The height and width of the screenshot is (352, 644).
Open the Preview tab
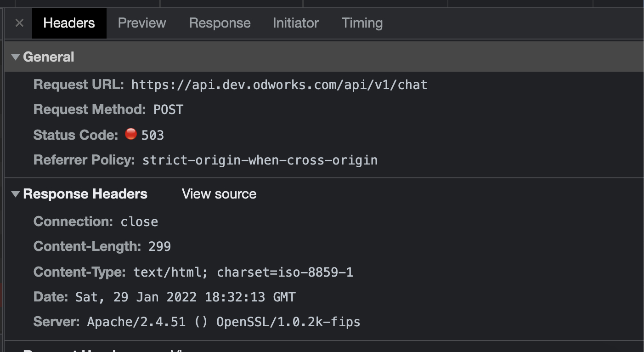pyautogui.click(x=142, y=23)
